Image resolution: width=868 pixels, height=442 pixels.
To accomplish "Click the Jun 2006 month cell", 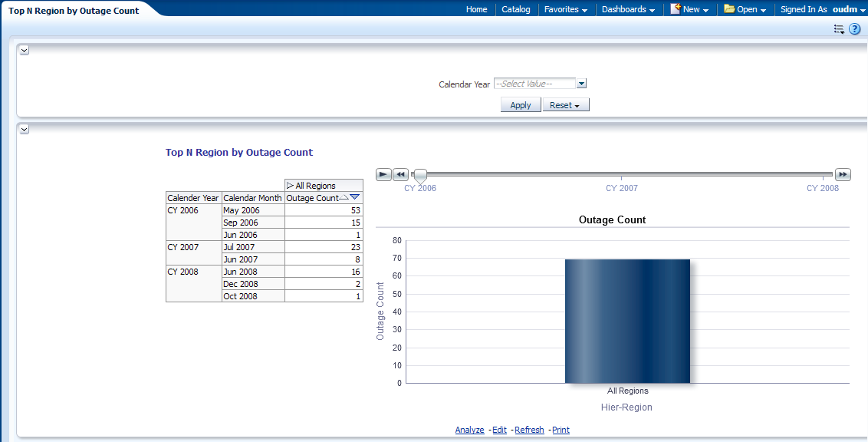I will click(x=253, y=235).
